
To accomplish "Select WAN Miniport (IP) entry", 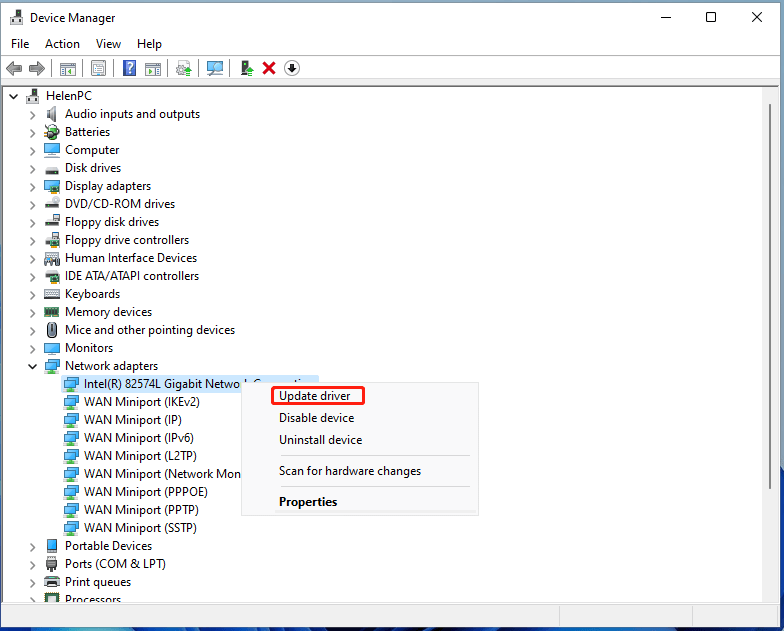I will (132, 420).
